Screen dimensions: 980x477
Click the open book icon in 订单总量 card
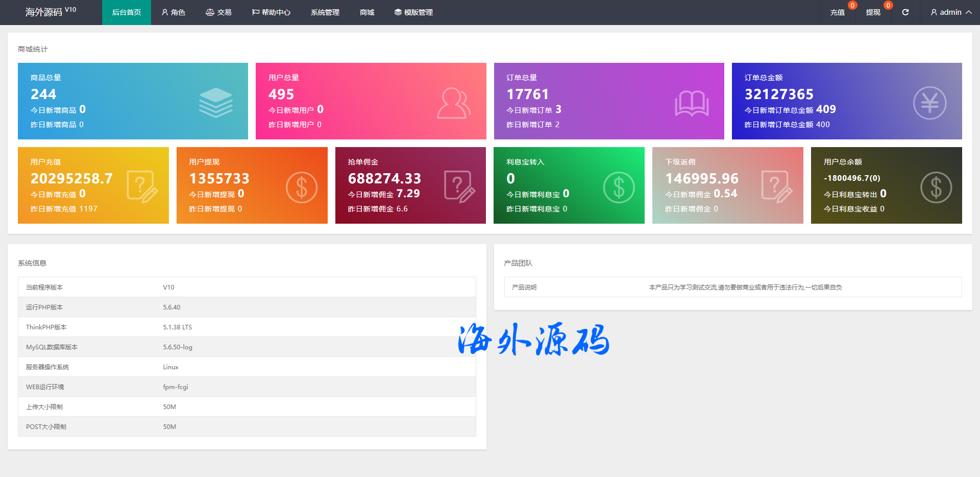click(692, 103)
